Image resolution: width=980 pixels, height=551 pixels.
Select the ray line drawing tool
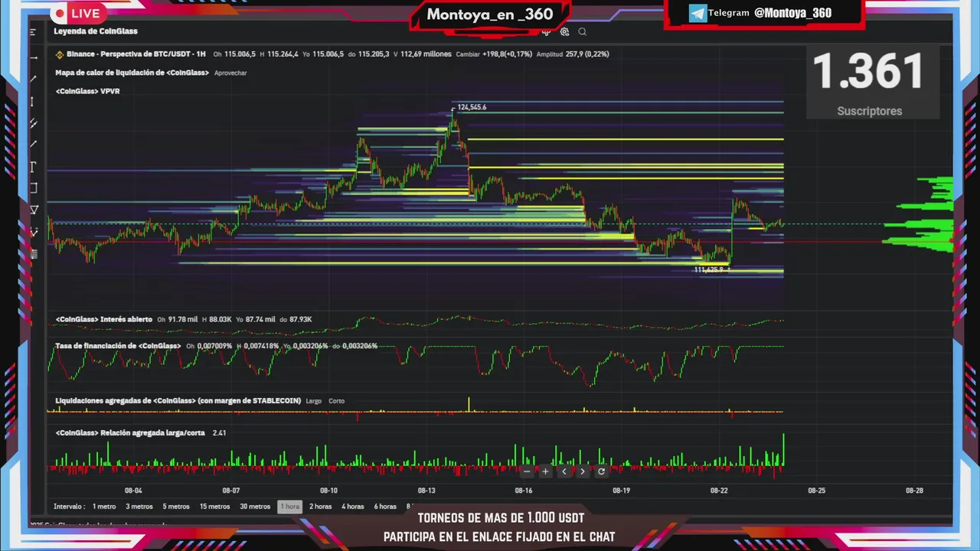pyautogui.click(x=33, y=144)
